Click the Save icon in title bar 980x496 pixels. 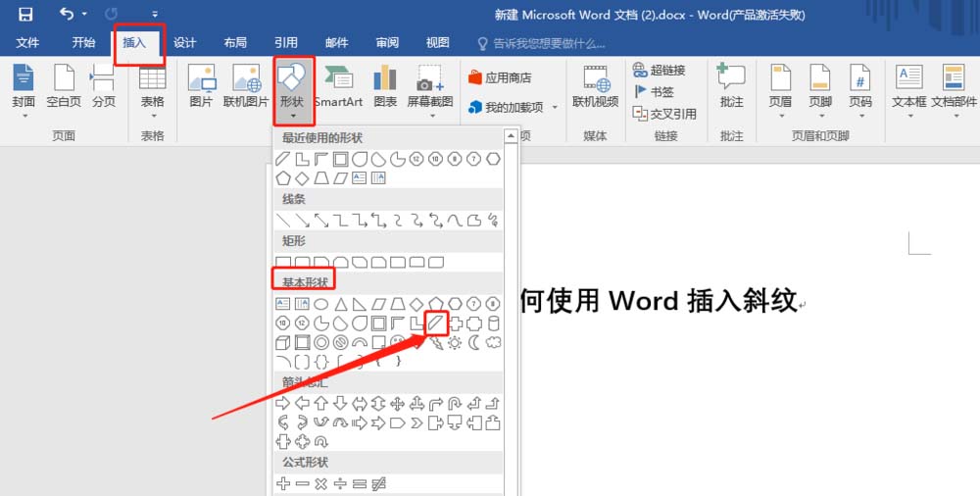point(25,14)
